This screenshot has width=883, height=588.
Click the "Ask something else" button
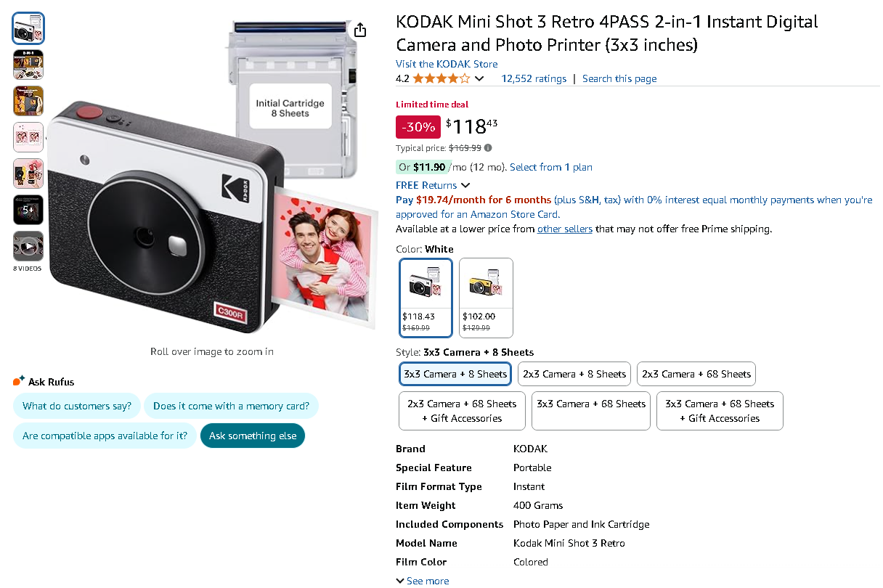(253, 436)
